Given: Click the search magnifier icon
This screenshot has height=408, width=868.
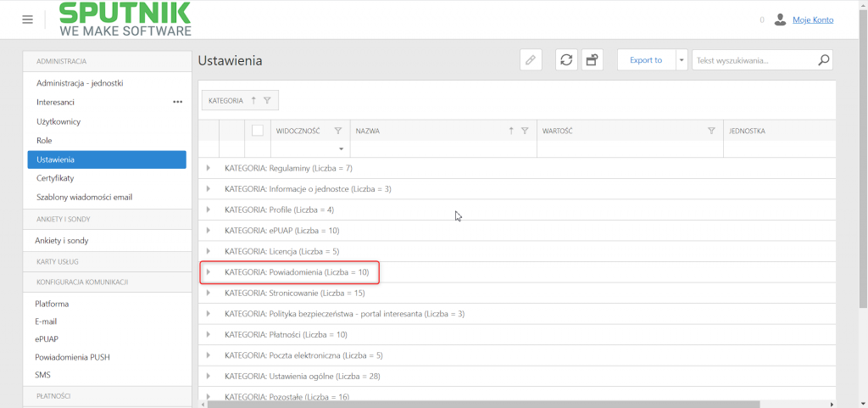Looking at the screenshot, I should [x=824, y=59].
